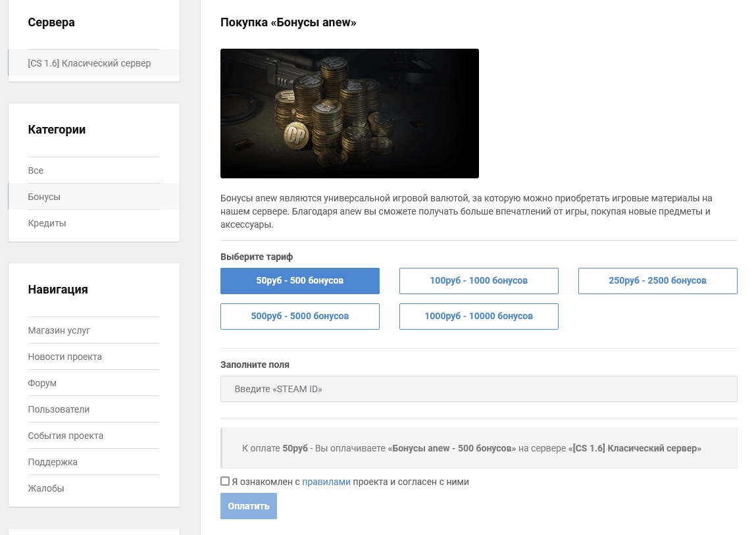
Task: Choose the 1000руб - 10000 бонусов tariff
Action: pyautogui.click(x=478, y=316)
